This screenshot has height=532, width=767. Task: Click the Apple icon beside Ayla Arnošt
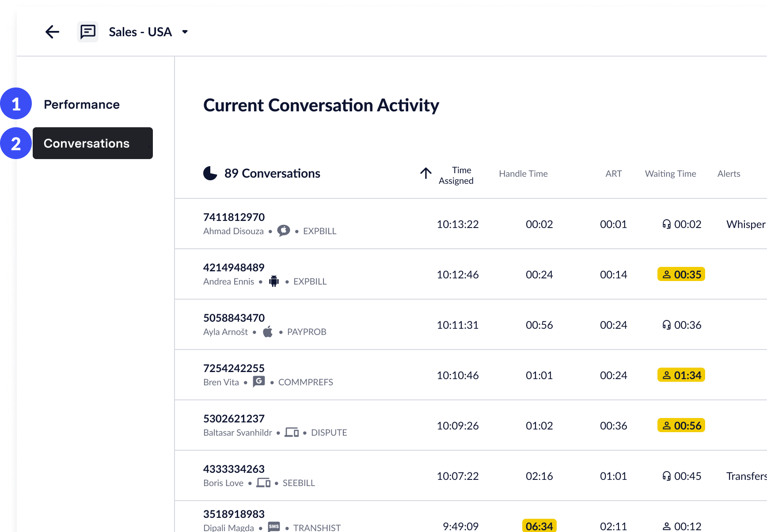click(x=268, y=331)
